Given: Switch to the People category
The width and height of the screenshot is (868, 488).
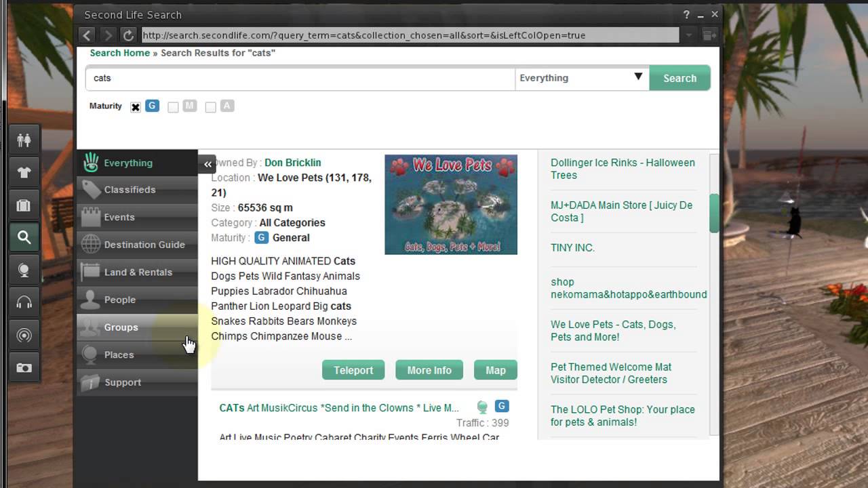Looking at the screenshot, I should pos(137,300).
